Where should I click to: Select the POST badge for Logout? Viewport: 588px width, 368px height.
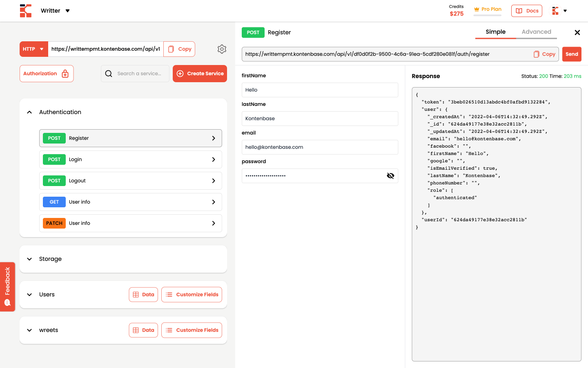(54, 181)
